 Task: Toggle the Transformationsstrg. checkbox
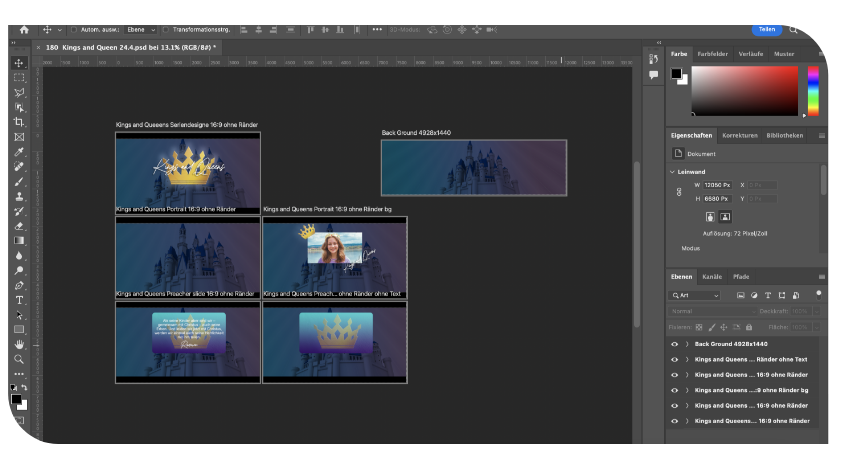(165, 30)
